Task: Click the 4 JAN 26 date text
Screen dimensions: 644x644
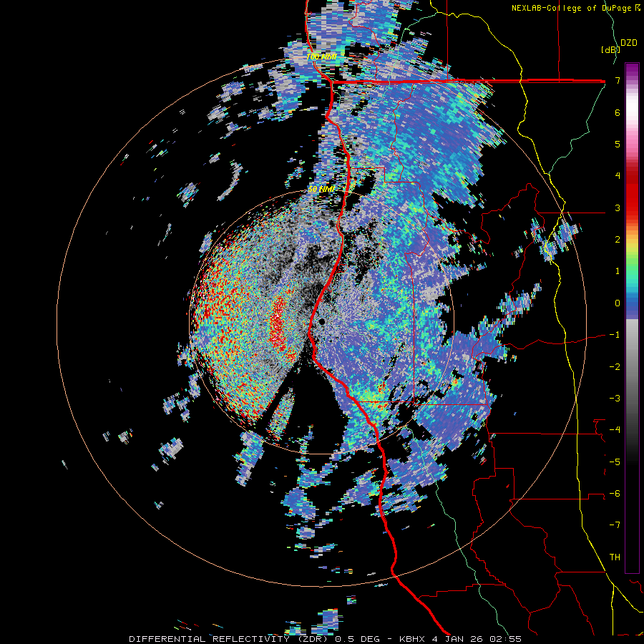Action: [x=459, y=639]
